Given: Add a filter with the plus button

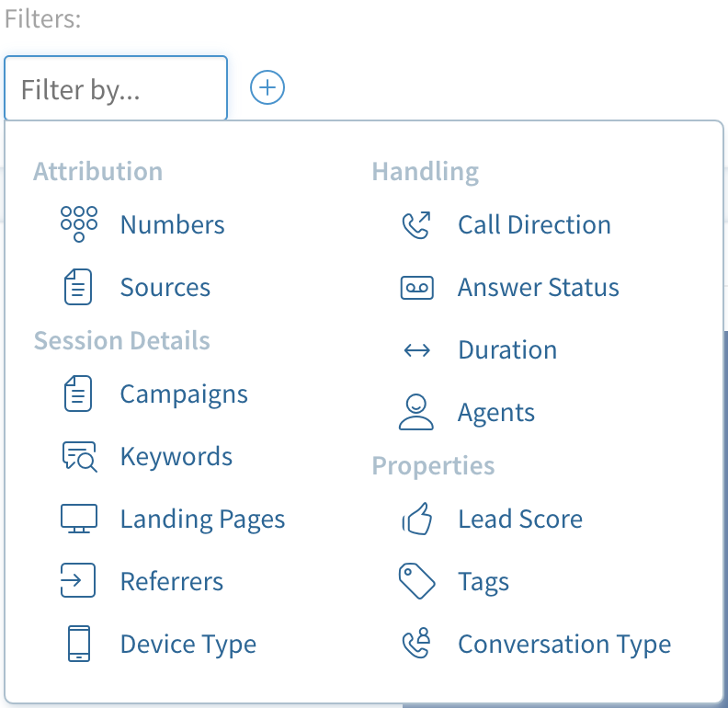Looking at the screenshot, I should click(267, 87).
